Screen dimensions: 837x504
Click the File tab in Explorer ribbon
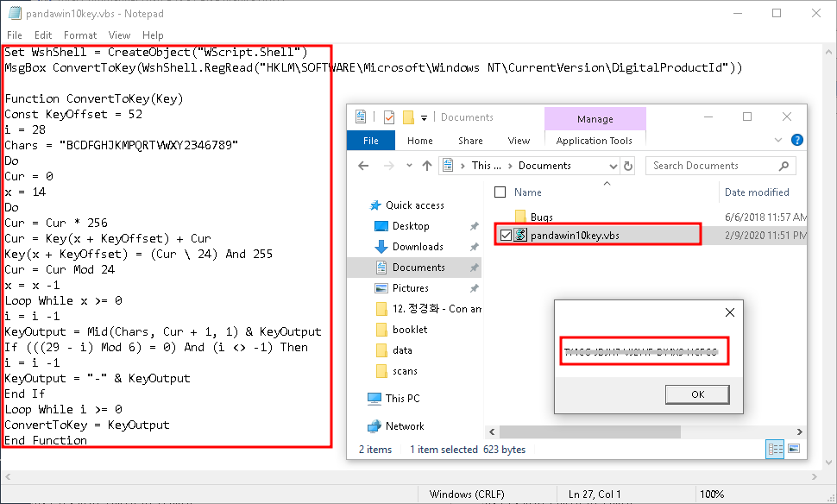(x=371, y=141)
